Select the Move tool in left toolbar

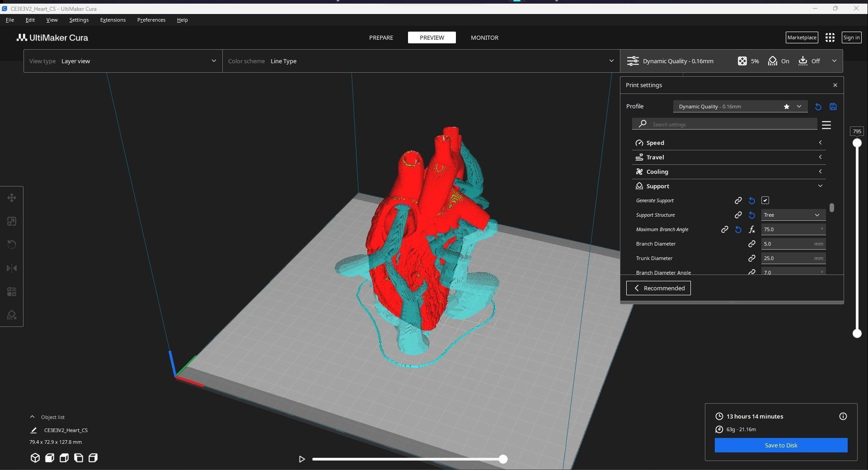(x=12, y=198)
